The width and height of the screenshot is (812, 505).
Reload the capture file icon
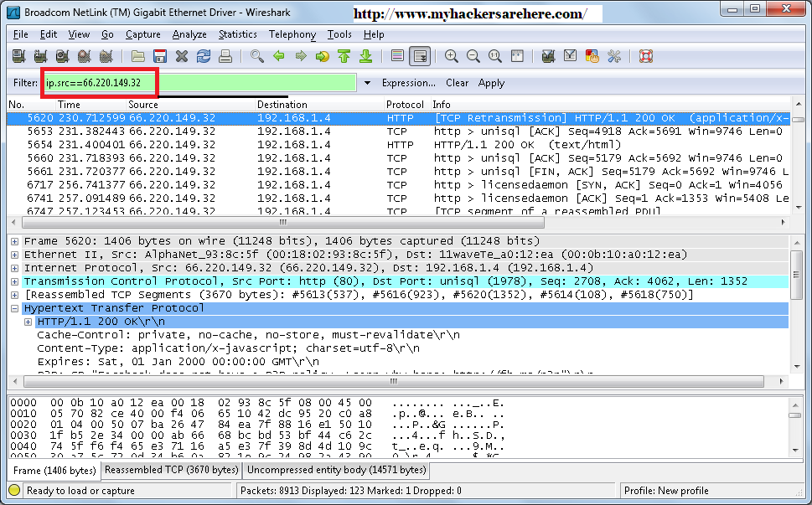click(x=204, y=56)
